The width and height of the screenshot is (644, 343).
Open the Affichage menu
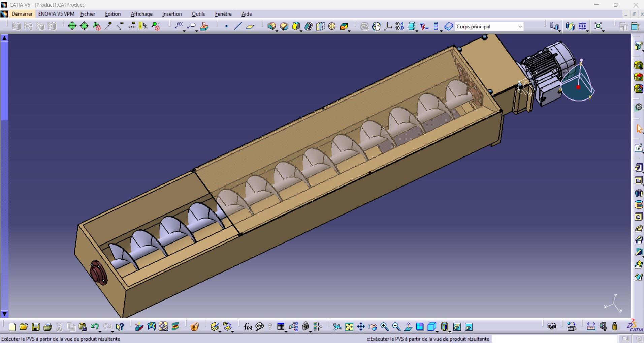[141, 14]
